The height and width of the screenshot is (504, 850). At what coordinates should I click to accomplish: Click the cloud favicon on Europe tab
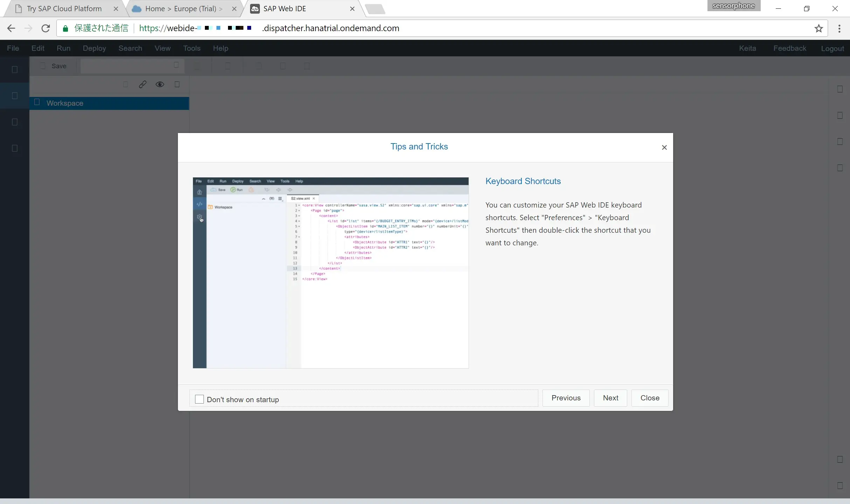(x=137, y=9)
